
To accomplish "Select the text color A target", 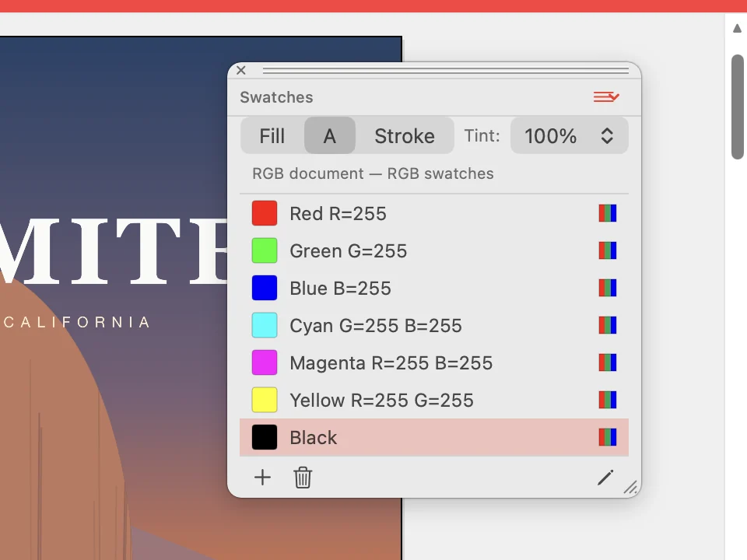I will pos(330,135).
